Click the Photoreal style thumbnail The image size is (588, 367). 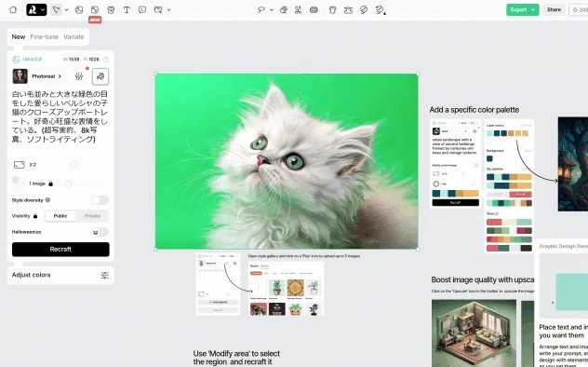[x=20, y=76]
